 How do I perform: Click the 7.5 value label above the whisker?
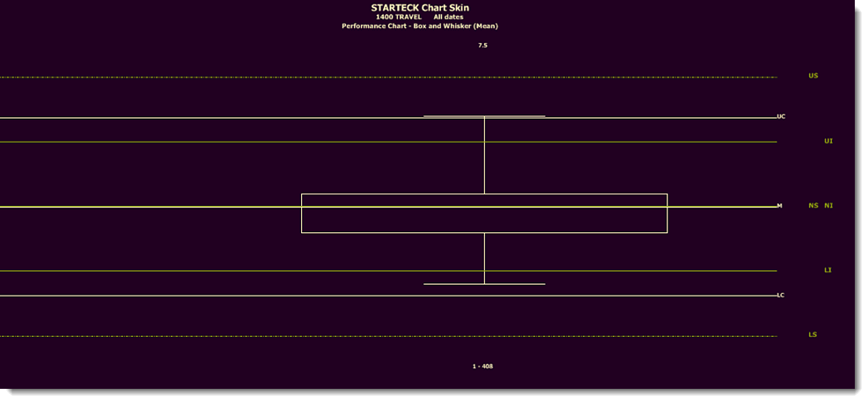pos(482,45)
